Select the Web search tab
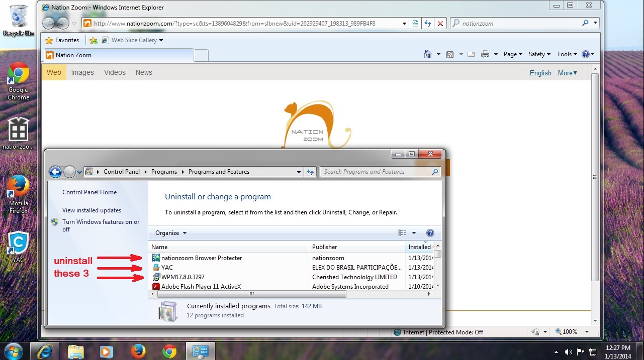Viewport: 644px width, 360px height. click(54, 72)
